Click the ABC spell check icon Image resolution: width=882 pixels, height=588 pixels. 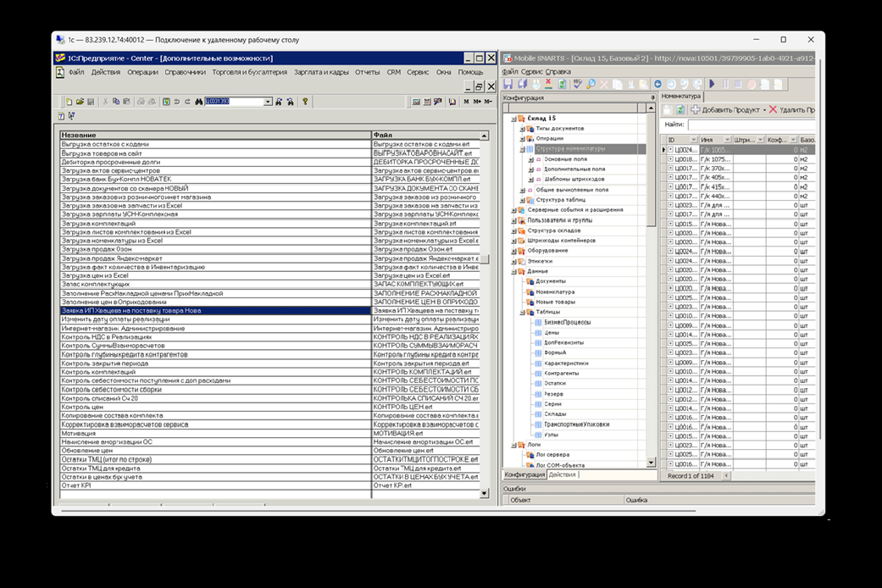578,84
